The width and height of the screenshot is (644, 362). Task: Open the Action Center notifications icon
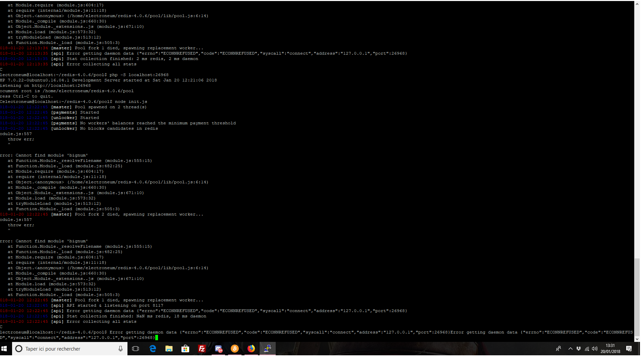pos(629,349)
